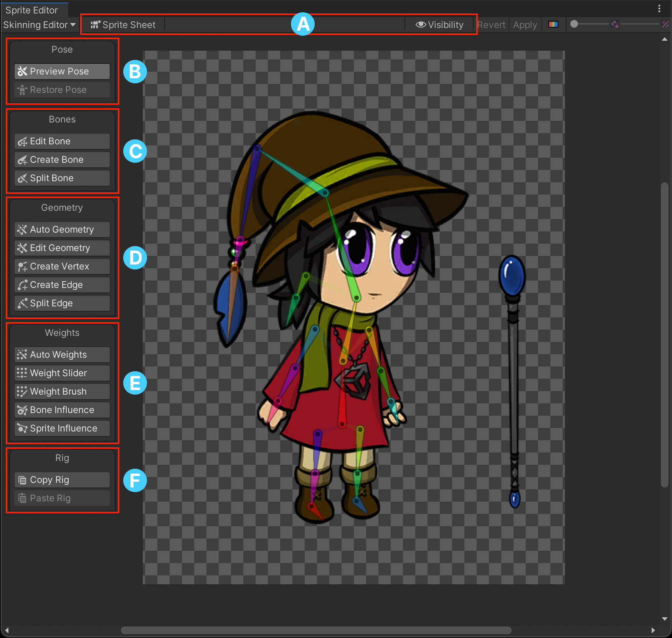
Task: Open the Skinning Editor dropdown
Action: 39,25
